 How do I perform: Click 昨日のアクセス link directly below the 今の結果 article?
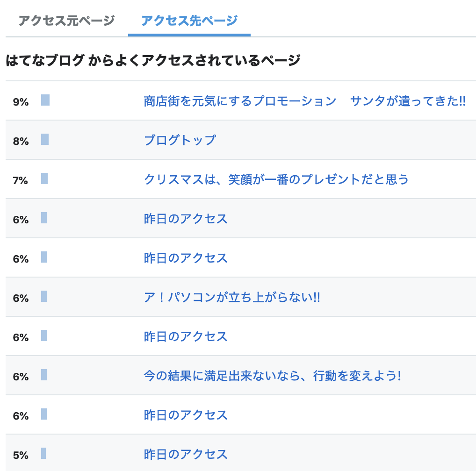point(186,415)
